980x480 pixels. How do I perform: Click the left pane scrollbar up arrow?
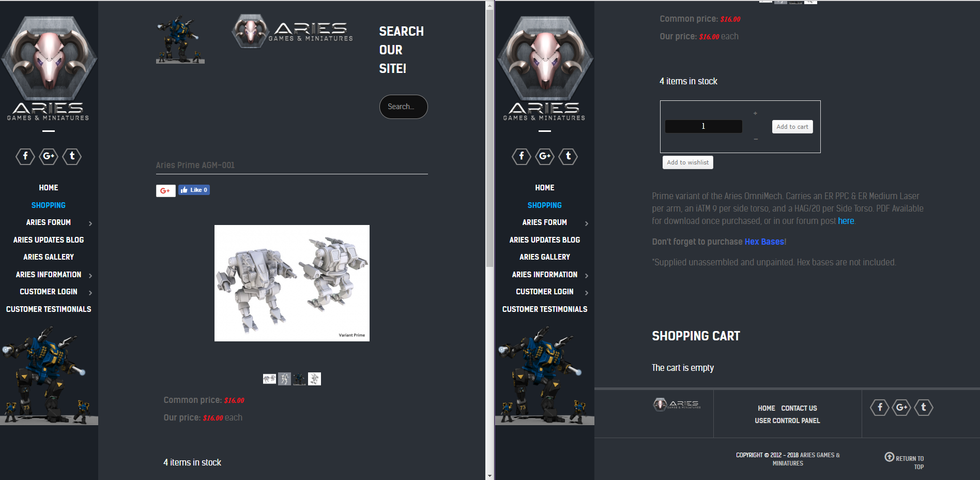(489, 6)
